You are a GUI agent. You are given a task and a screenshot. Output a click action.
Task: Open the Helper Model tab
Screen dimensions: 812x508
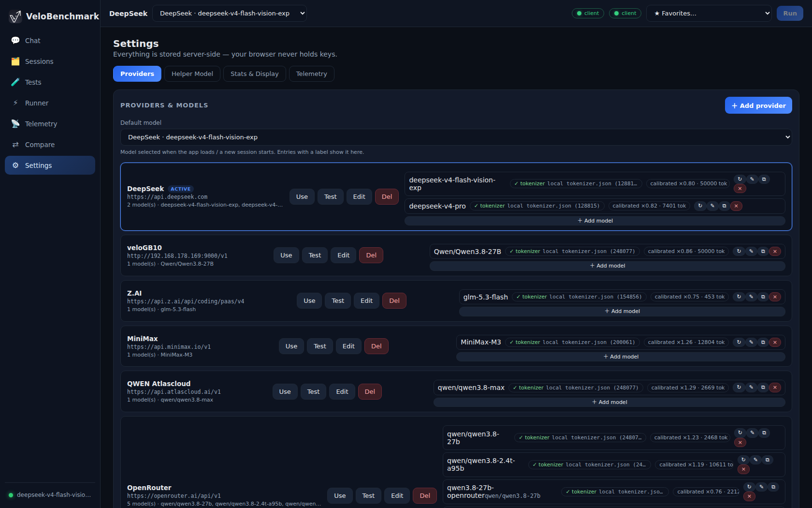(x=192, y=74)
